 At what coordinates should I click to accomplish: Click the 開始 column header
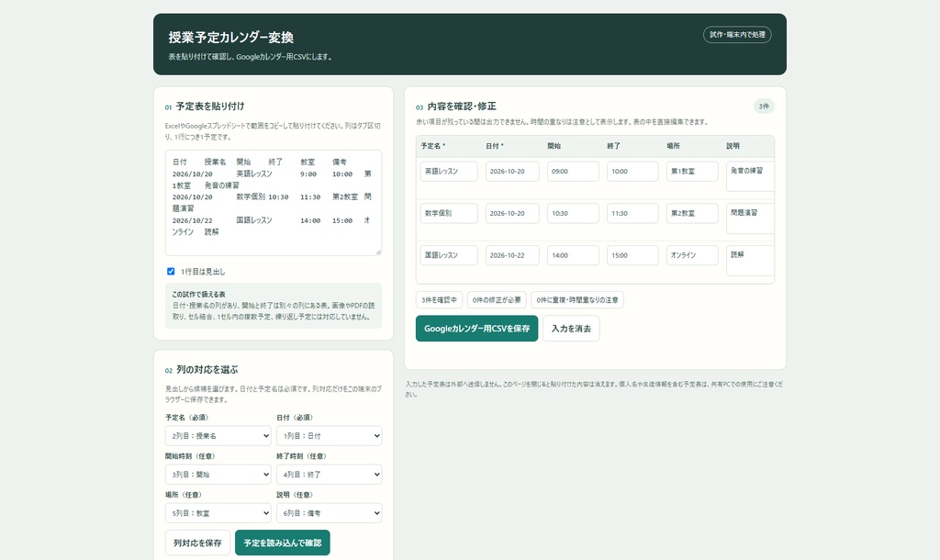(x=554, y=146)
